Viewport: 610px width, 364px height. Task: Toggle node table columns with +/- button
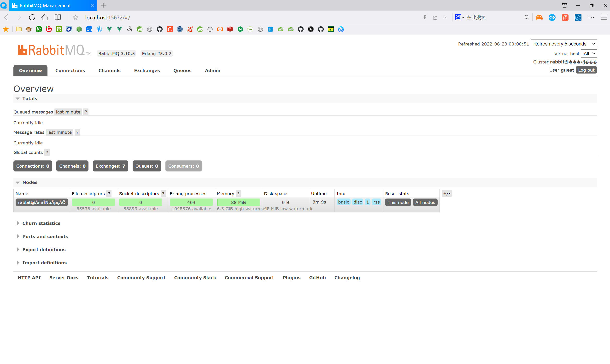446,193
